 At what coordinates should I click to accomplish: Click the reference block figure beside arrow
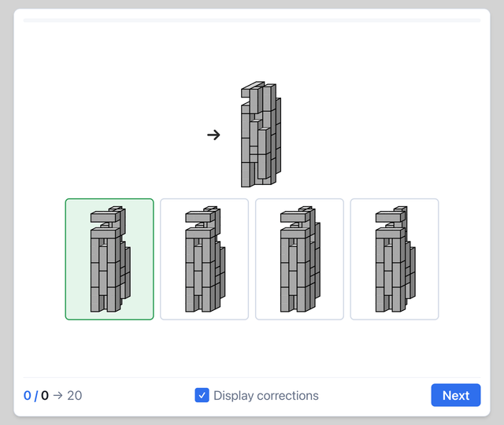[261, 135]
